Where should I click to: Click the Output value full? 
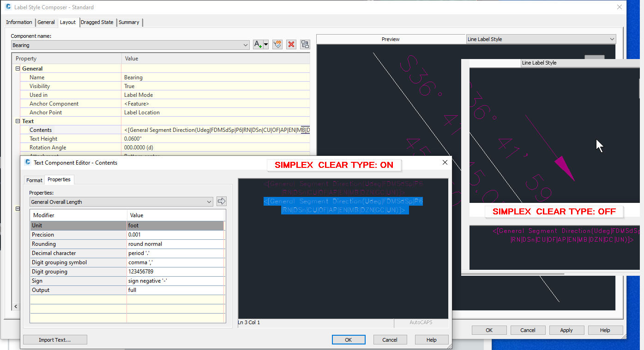click(x=132, y=290)
